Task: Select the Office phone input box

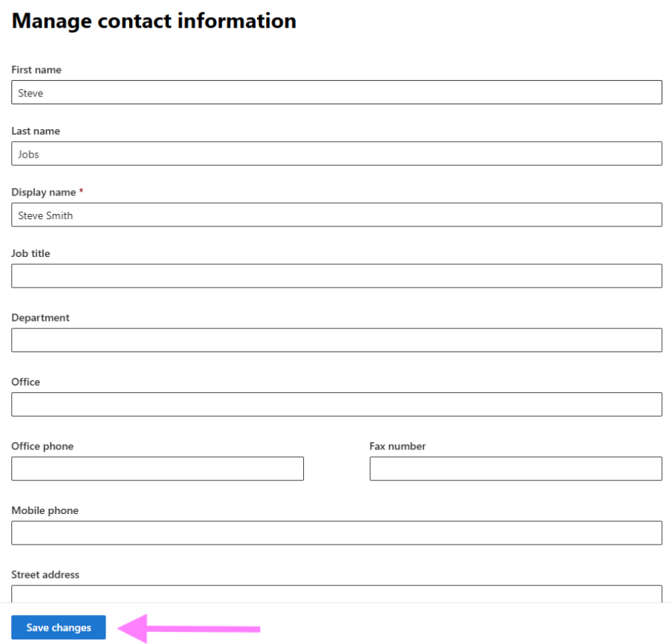Action: point(158,469)
